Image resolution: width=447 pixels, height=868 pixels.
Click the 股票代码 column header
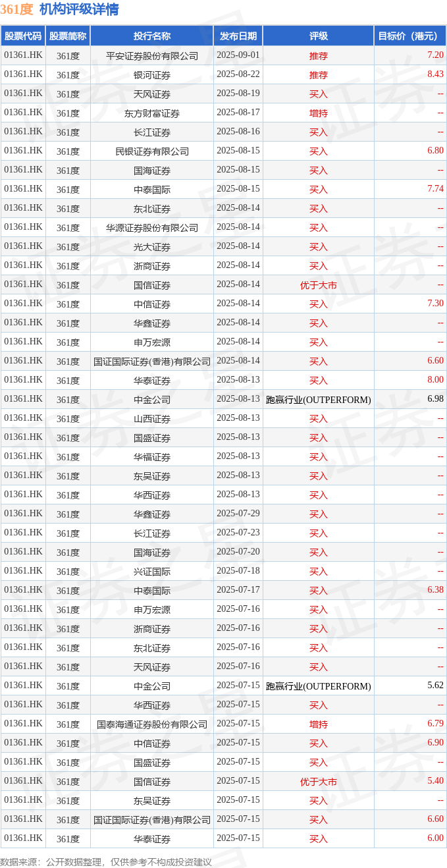(x=23, y=36)
